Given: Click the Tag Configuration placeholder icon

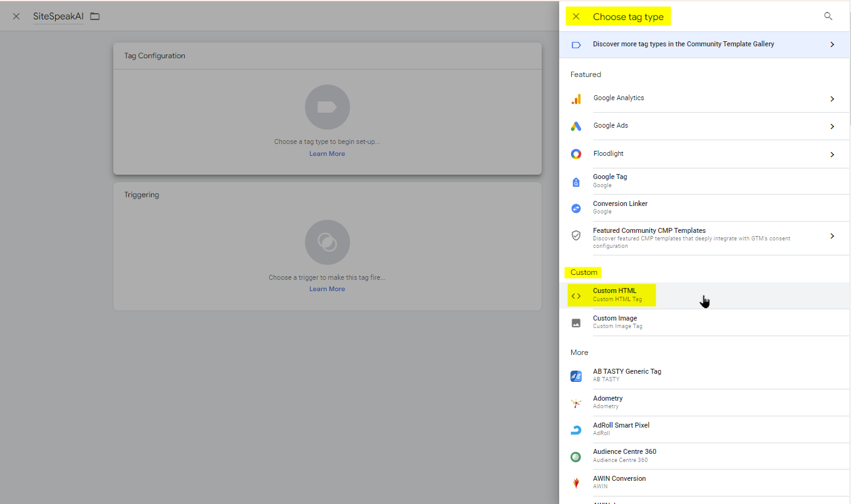Looking at the screenshot, I should (x=327, y=107).
